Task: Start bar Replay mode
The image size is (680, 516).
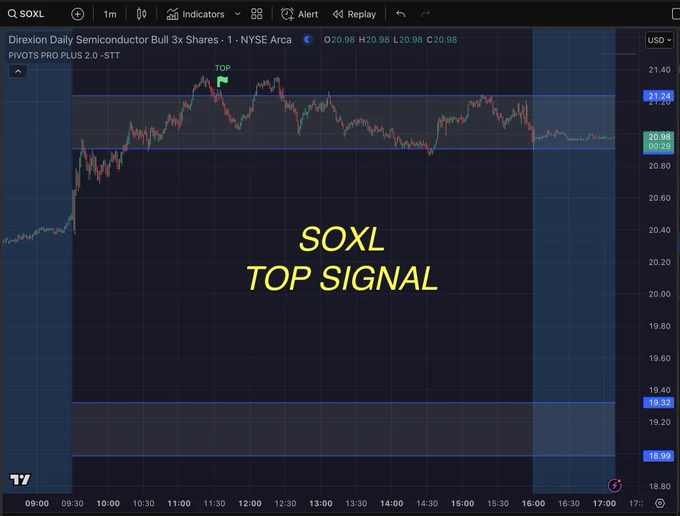Action: [354, 14]
